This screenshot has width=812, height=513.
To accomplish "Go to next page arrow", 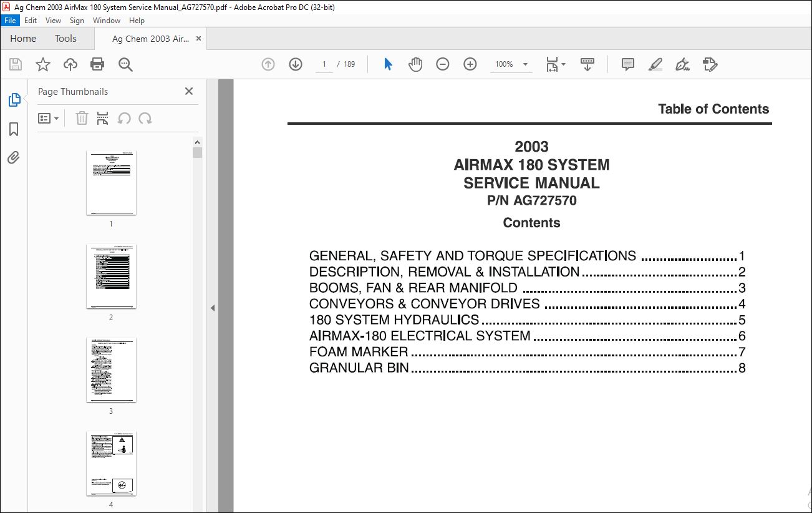I will pyautogui.click(x=296, y=64).
